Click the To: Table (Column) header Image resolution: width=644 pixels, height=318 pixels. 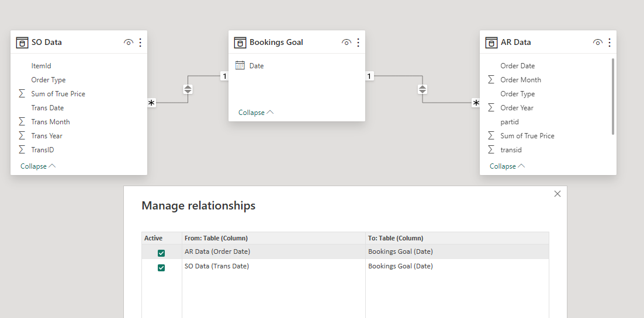(457, 238)
